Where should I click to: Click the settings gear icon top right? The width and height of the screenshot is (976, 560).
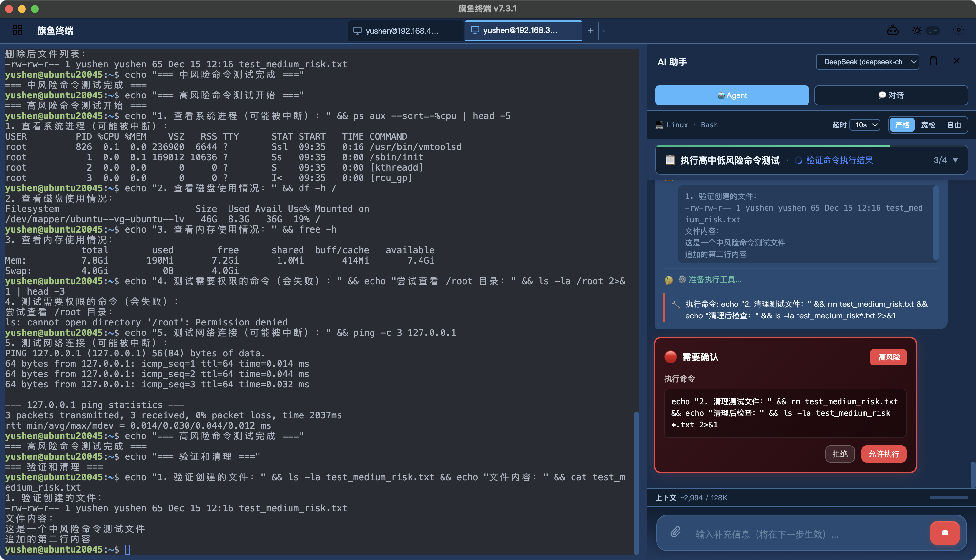[958, 30]
